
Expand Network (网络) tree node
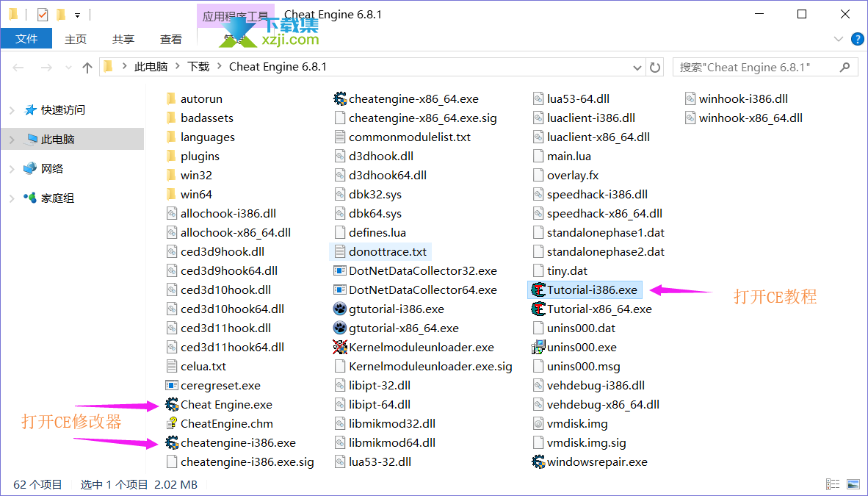(x=12, y=169)
